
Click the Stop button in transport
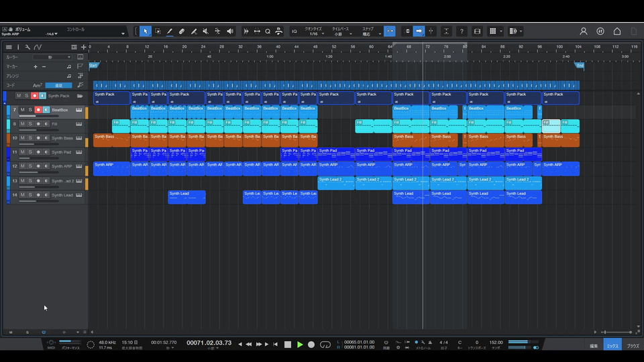pyautogui.click(x=288, y=345)
